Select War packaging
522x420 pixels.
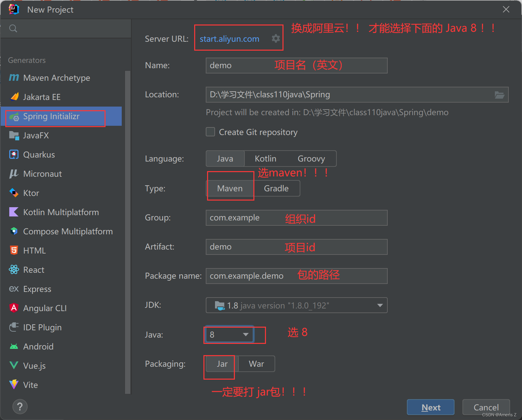click(x=256, y=364)
